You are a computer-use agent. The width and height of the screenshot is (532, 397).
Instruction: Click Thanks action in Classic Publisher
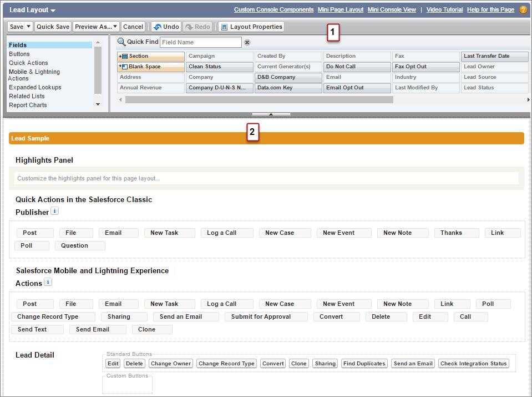coord(457,233)
